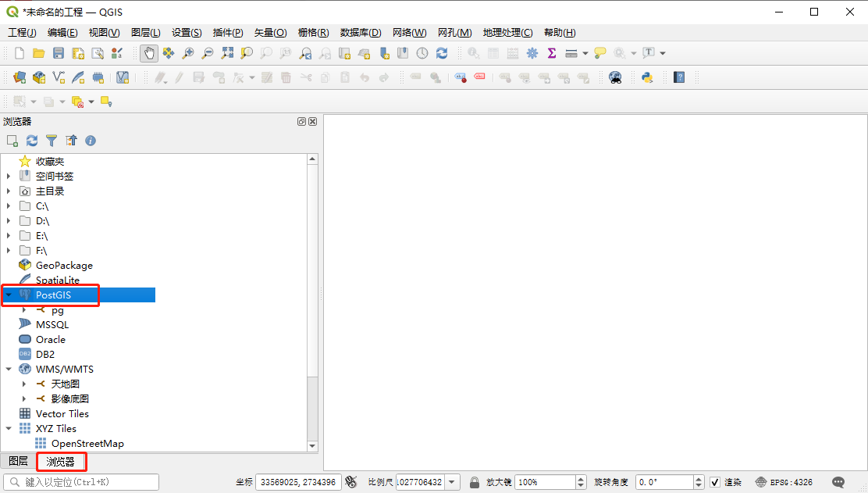This screenshot has width=868, height=493.
Task: Refresh the browser panel tree
Action: tap(32, 141)
